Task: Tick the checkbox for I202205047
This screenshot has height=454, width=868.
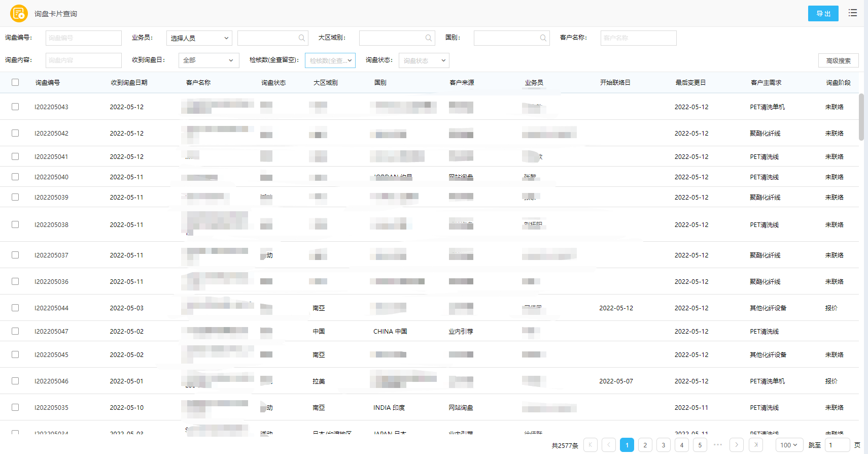Action: 15,331
